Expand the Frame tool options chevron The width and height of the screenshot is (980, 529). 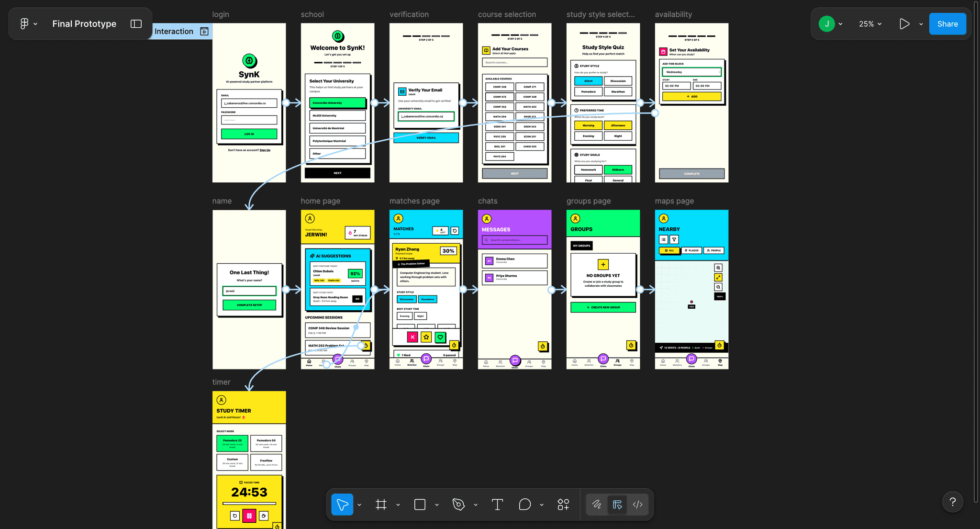click(x=398, y=505)
